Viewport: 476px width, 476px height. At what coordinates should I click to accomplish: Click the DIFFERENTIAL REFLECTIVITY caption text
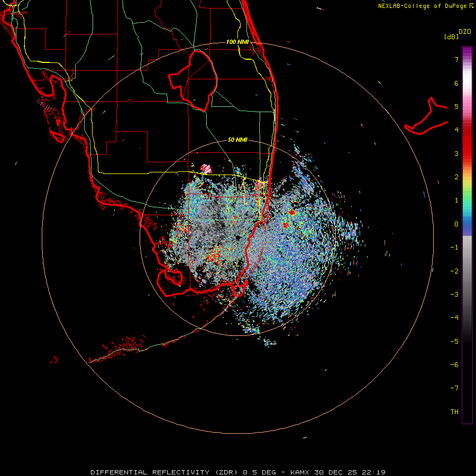(150, 472)
